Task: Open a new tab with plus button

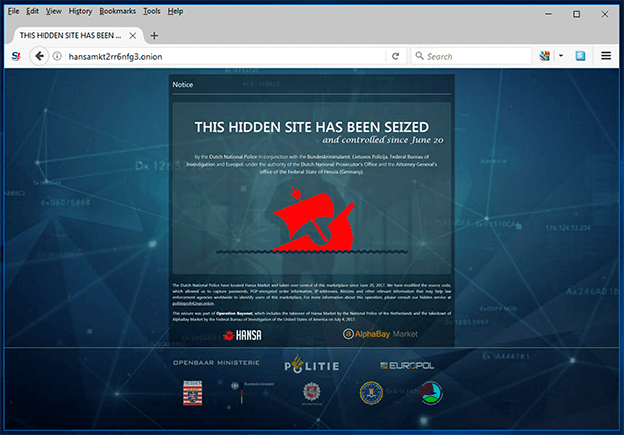Action: [x=154, y=36]
